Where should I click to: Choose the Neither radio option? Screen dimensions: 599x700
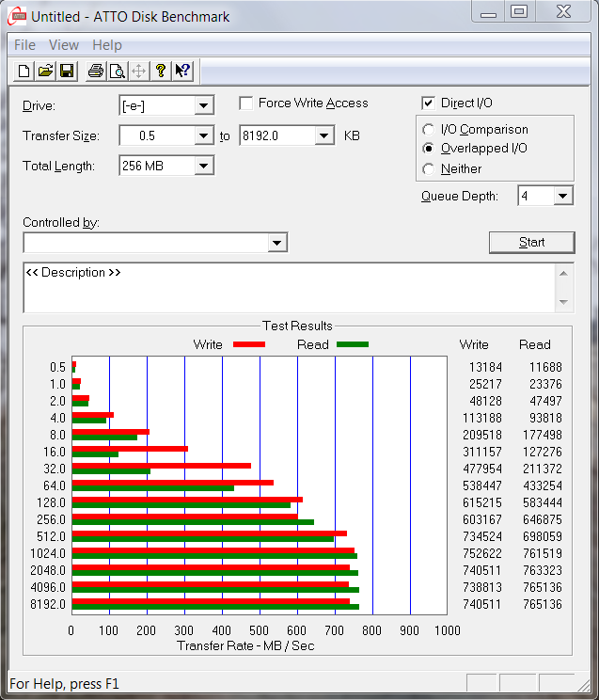pos(429,169)
